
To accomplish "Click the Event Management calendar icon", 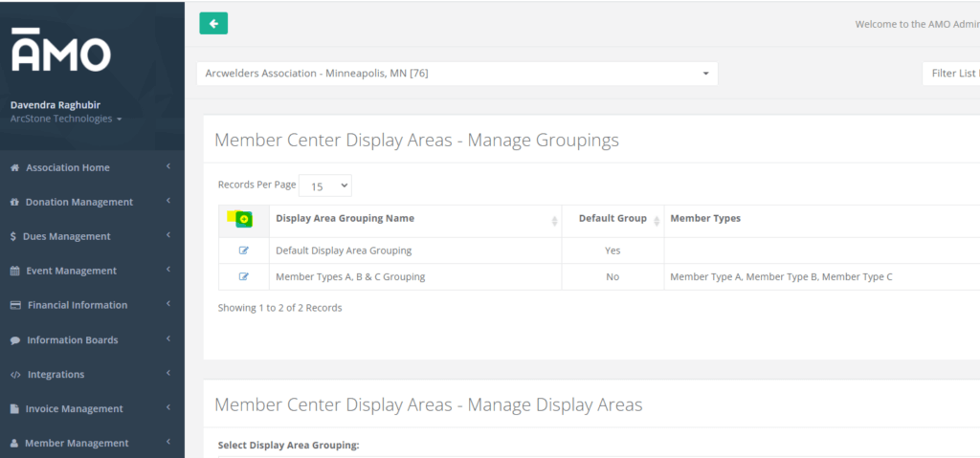I will click(15, 272).
